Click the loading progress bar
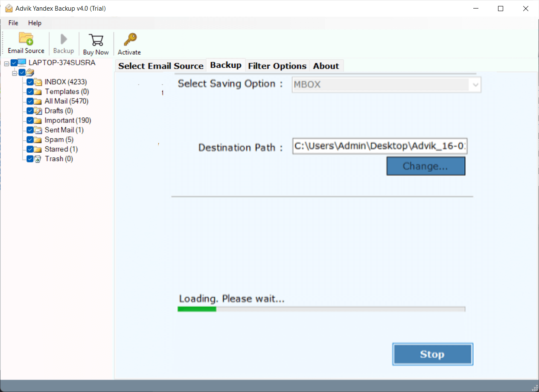The image size is (539, 392). [x=321, y=309]
